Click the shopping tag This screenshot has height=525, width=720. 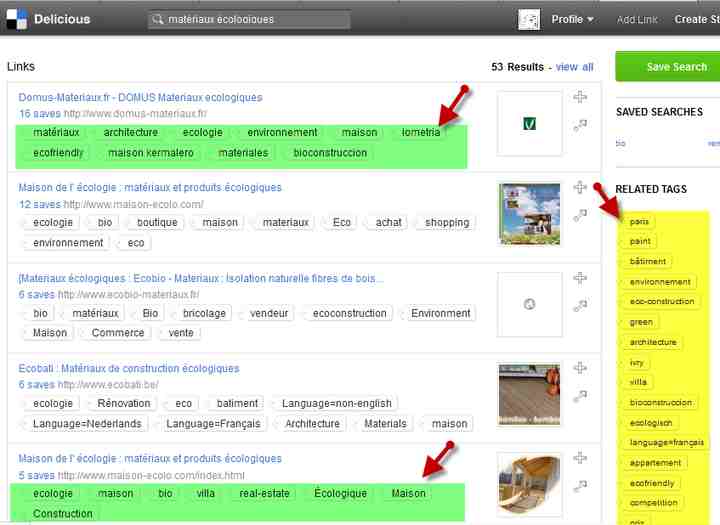(447, 223)
